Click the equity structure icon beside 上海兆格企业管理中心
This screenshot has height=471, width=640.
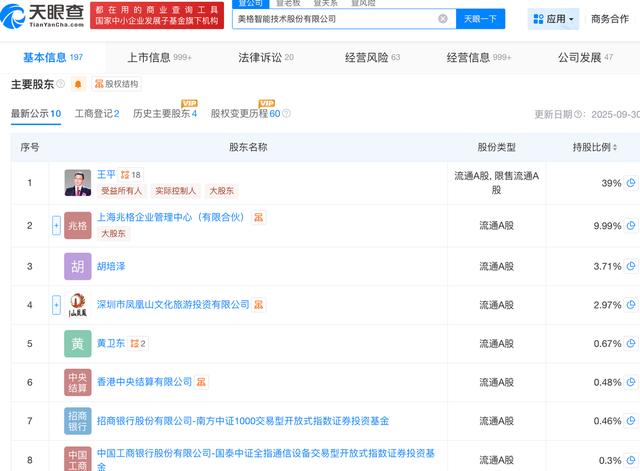click(x=258, y=217)
